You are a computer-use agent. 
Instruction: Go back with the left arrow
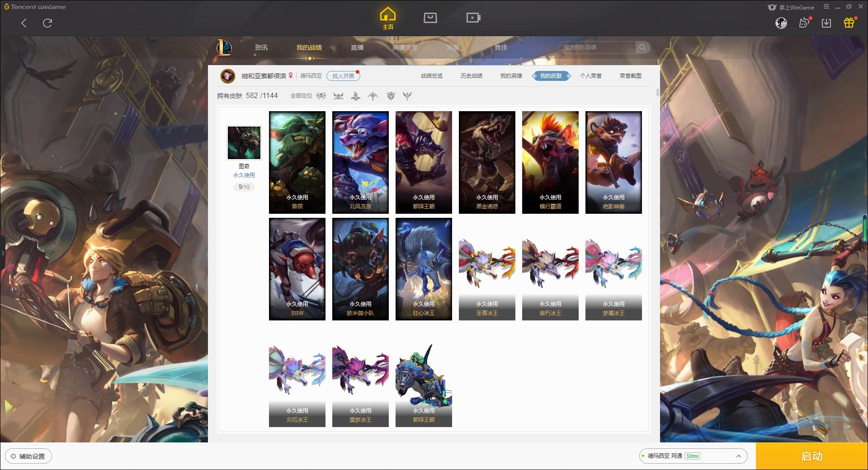[24, 23]
